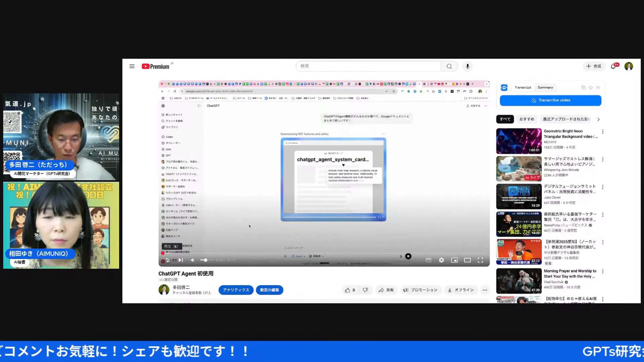This screenshot has width=644, height=362.
Task: Skip to next video
Action: 181,260
